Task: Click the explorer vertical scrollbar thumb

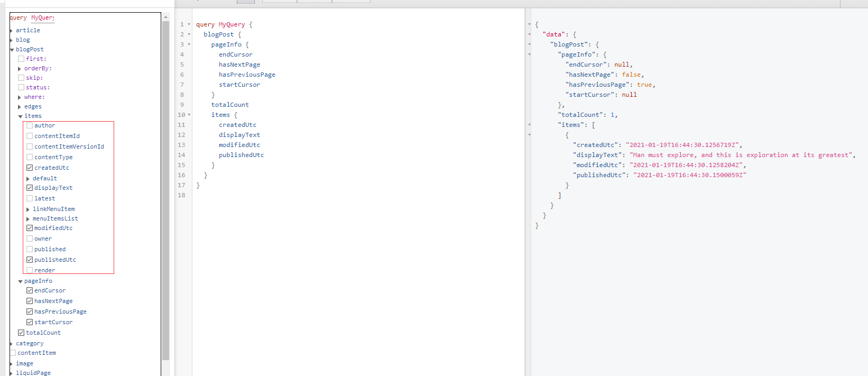Action: coord(165,190)
